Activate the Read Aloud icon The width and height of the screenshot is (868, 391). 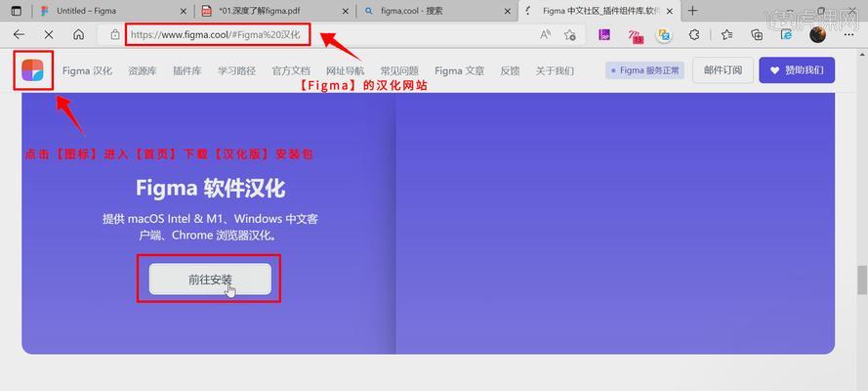coord(545,35)
